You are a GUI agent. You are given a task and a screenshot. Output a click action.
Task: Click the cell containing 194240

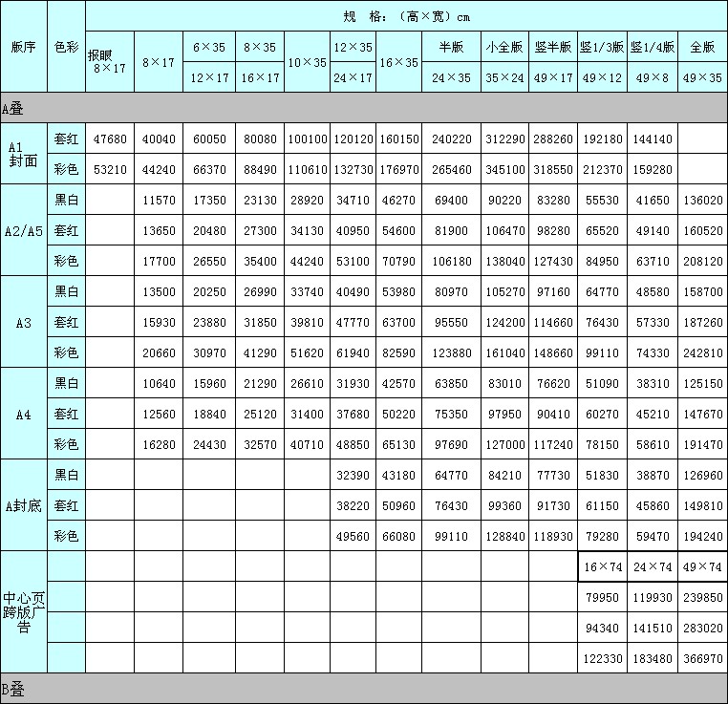702,536
